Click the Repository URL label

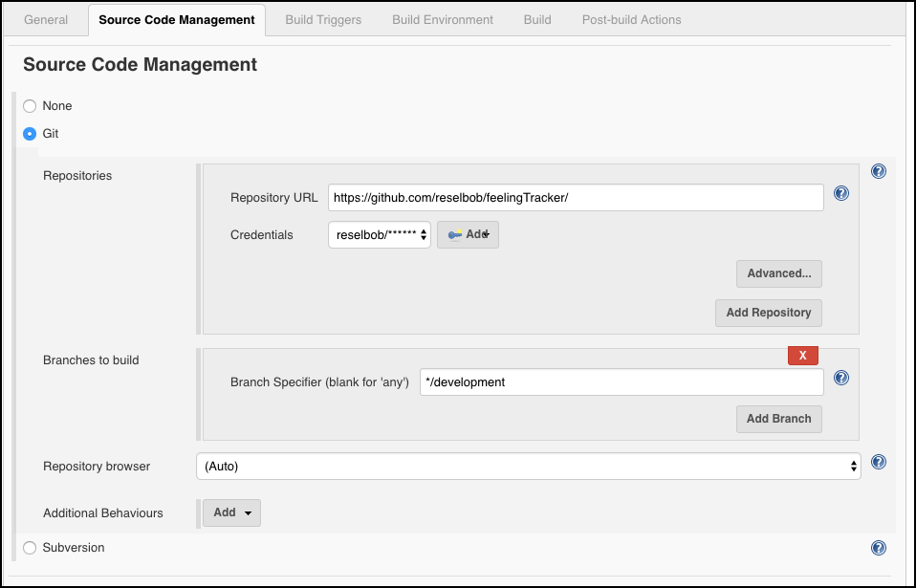point(274,197)
